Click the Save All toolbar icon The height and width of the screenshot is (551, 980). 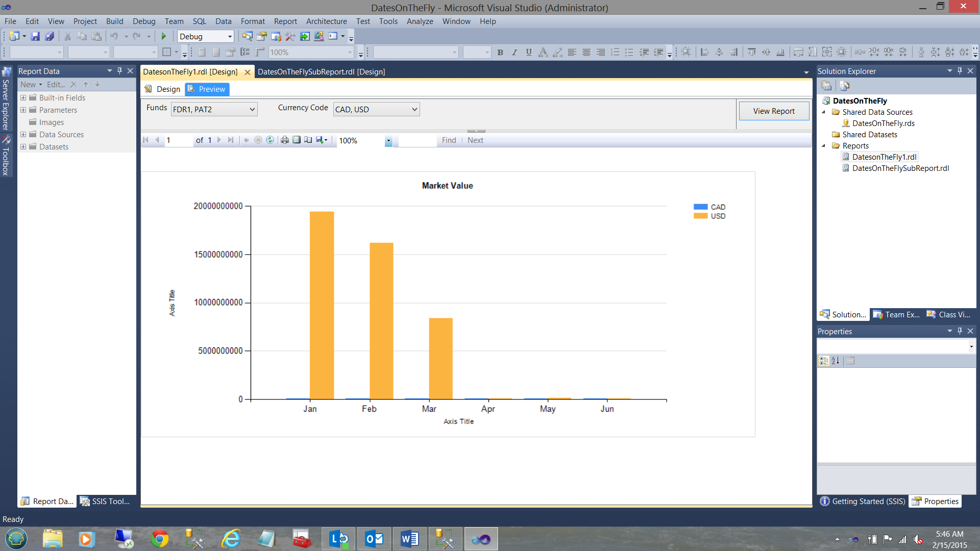50,36
